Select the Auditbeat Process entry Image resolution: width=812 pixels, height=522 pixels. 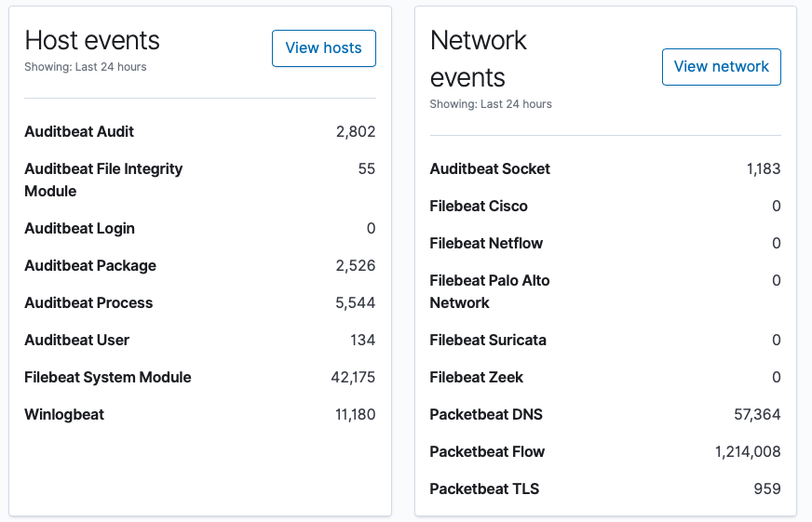coord(88,302)
